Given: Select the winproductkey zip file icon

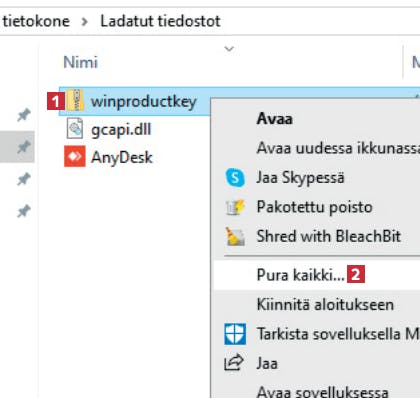Looking at the screenshot, I should [75, 101].
